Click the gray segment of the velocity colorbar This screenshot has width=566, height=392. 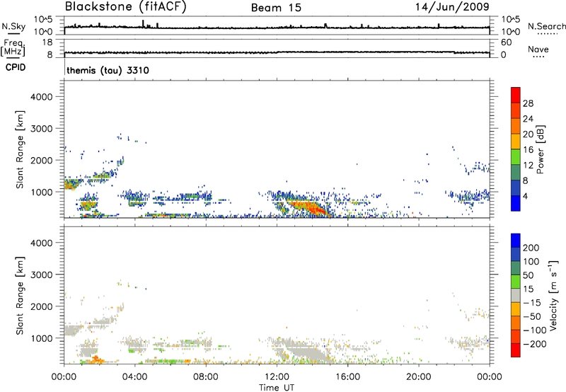pos(516,295)
